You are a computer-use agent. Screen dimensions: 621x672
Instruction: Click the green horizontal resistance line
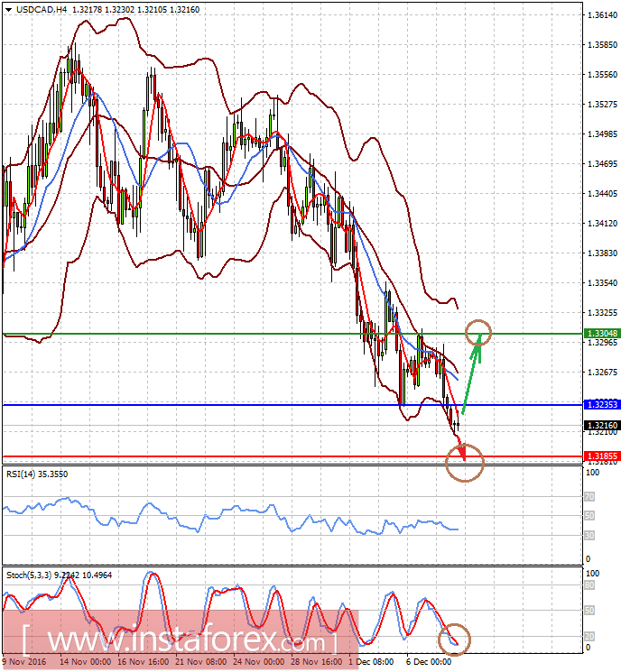pyautogui.click(x=292, y=334)
